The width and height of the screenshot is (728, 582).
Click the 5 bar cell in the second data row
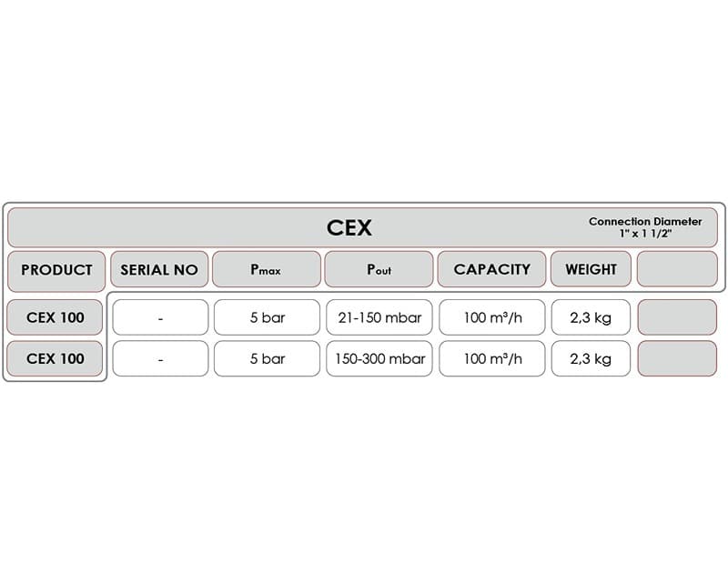coord(267,358)
